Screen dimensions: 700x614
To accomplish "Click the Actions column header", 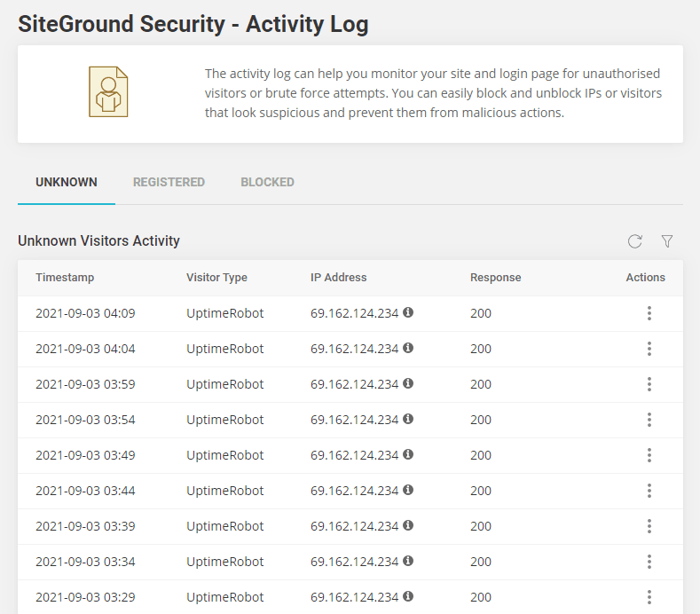I will [x=646, y=278].
